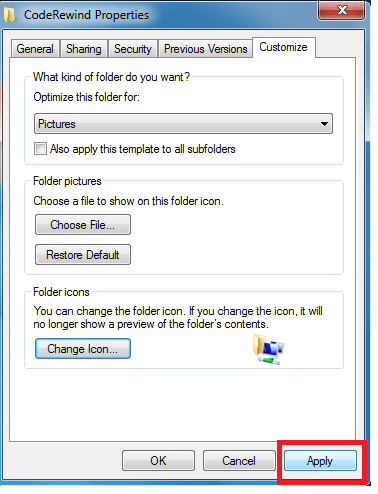The width and height of the screenshot is (378, 494).
Task: Click the Choose File button
Action: pos(83,225)
